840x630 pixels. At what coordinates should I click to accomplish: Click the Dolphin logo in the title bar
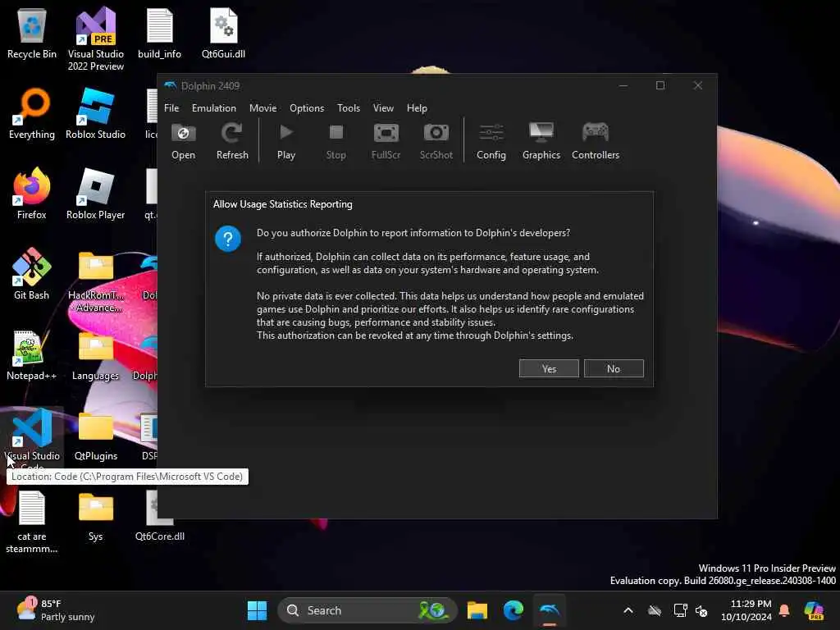[171, 85]
